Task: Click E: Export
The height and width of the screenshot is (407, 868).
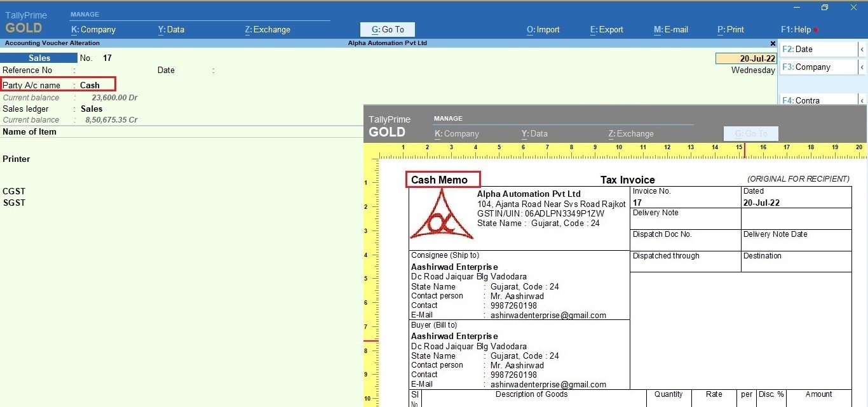Action: (x=606, y=29)
